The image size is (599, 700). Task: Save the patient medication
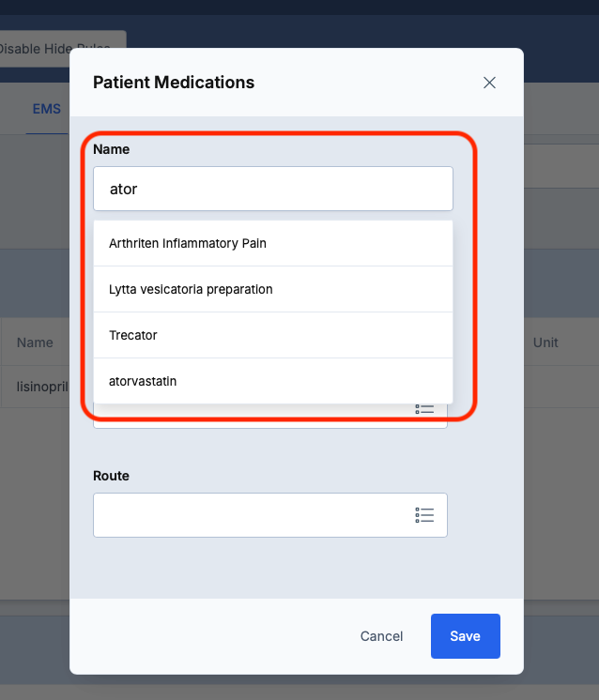tap(465, 636)
